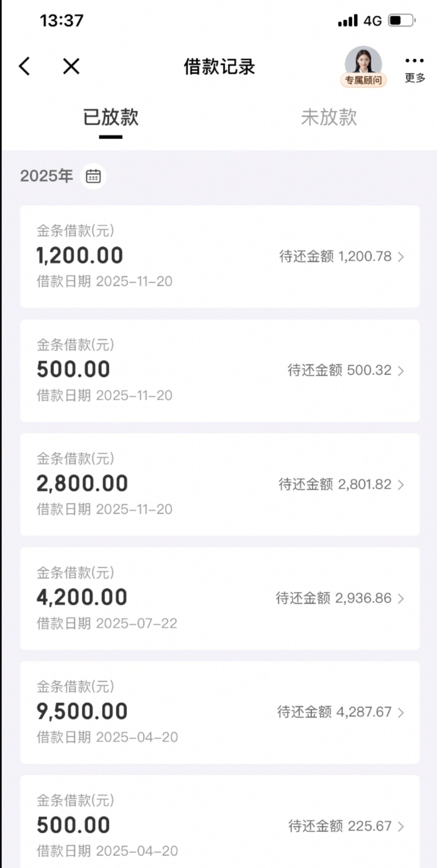Open the calendar year picker icon
The height and width of the screenshot is (868, 437).
[x=93, y=176]
